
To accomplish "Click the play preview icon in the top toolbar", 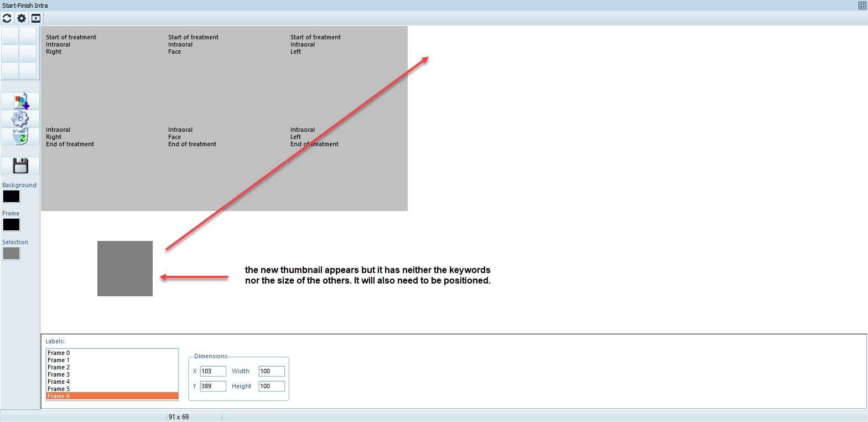I will click(x=36, y=18).
